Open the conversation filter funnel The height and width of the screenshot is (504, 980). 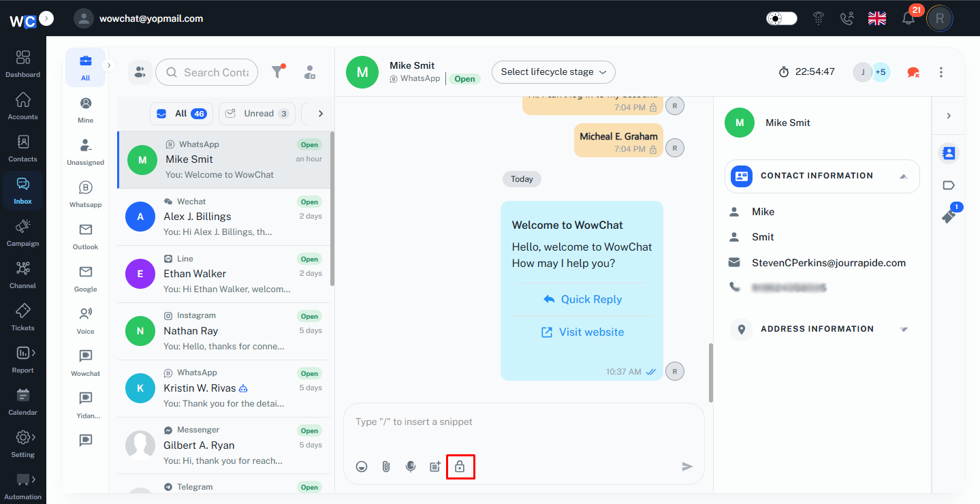tap(278, 72)
